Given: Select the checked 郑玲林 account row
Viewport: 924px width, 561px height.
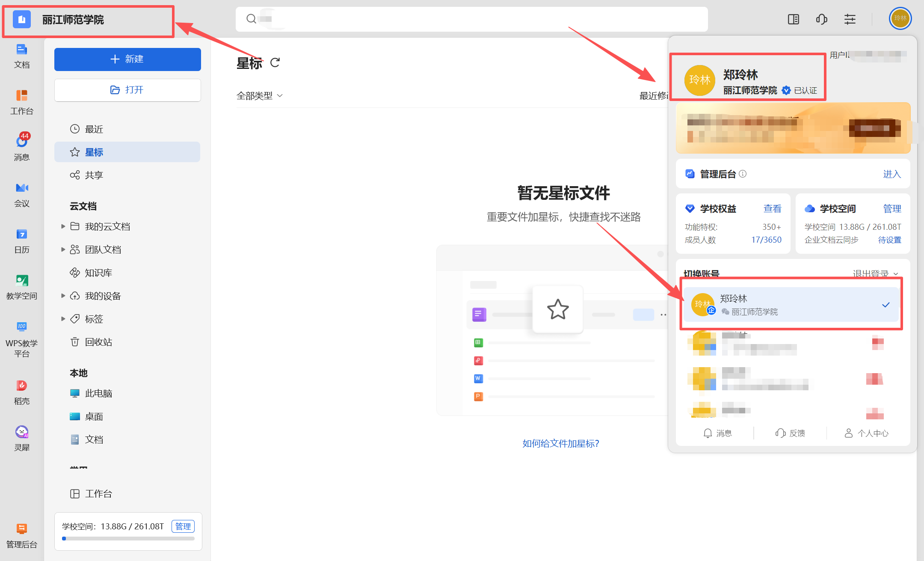Looking at the screenshot, I should (x=791, y=304).
